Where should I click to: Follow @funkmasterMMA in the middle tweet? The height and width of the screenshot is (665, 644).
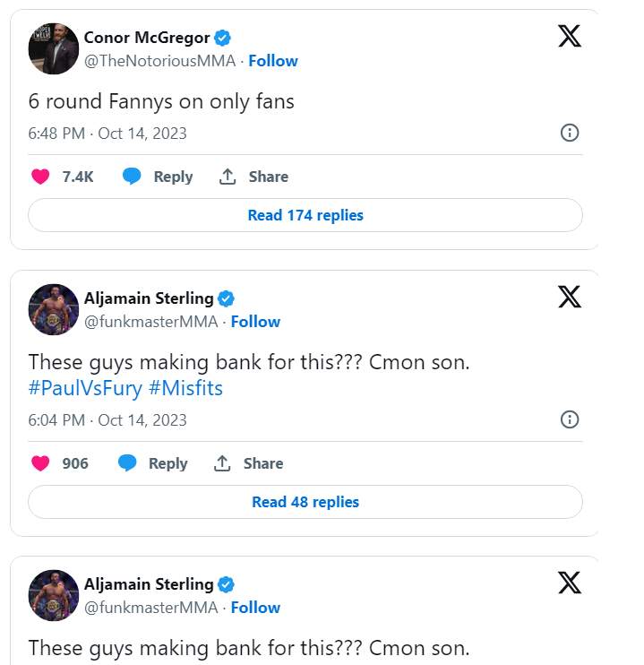(255, 322)
